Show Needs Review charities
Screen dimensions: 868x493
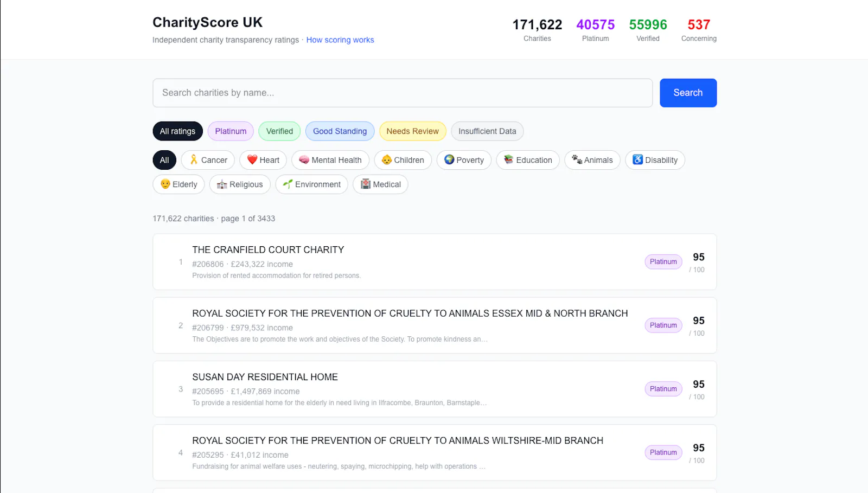[x=412, y=131]
